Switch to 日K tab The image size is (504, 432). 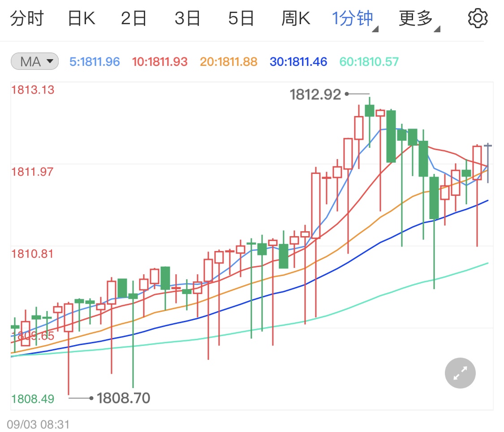pyautogui.click(x=82, y=18)
